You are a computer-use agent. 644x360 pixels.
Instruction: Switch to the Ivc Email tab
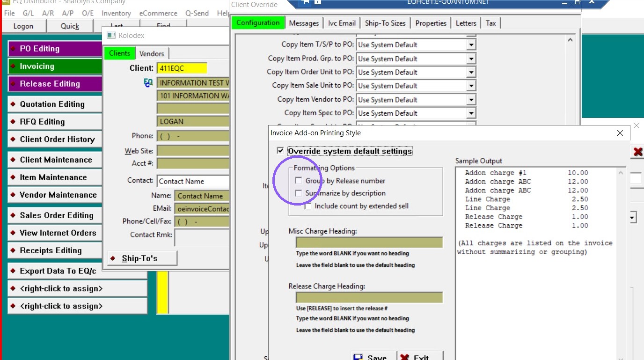(342, 23)
